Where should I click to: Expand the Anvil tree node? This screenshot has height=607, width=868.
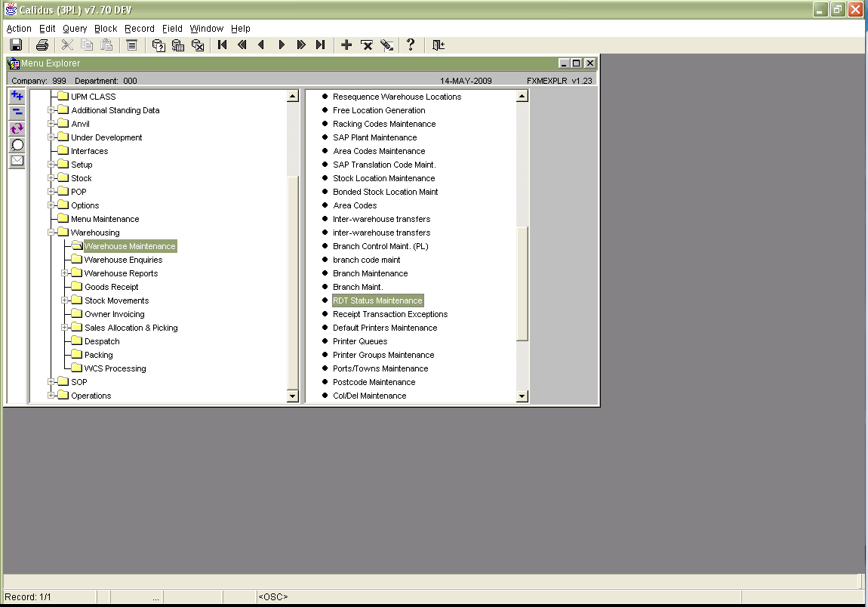51,124
